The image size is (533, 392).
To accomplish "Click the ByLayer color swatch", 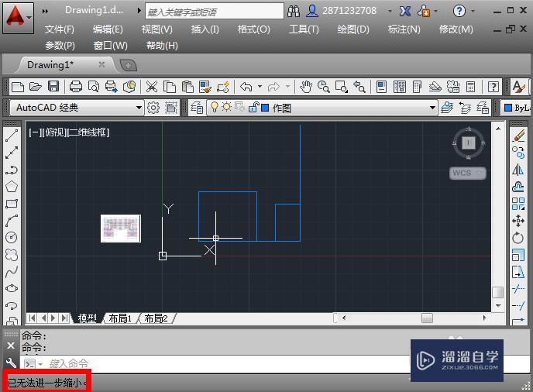I will pos(508,108).
